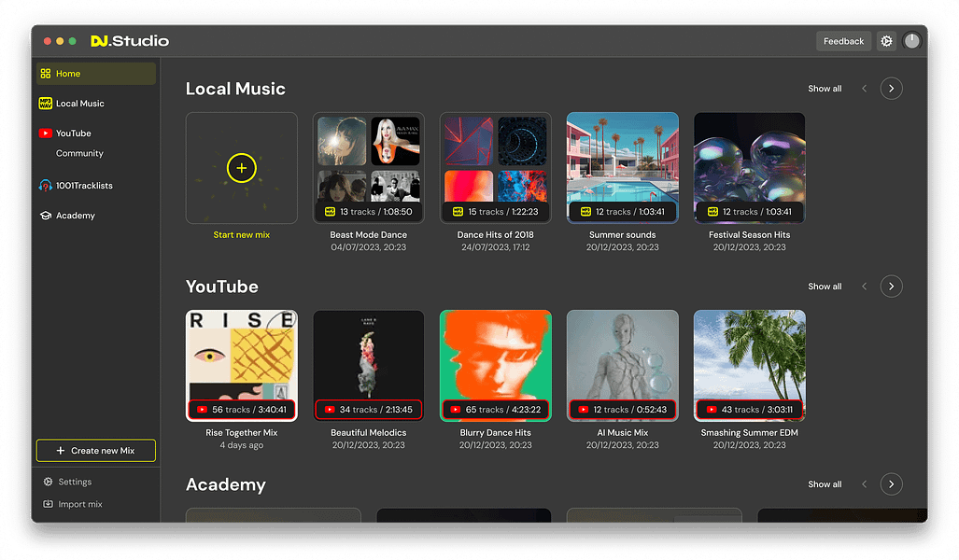Click YouTube badge icon on Rise Together Mix
This screenshot has width=959, height=560.
point(202,410)
